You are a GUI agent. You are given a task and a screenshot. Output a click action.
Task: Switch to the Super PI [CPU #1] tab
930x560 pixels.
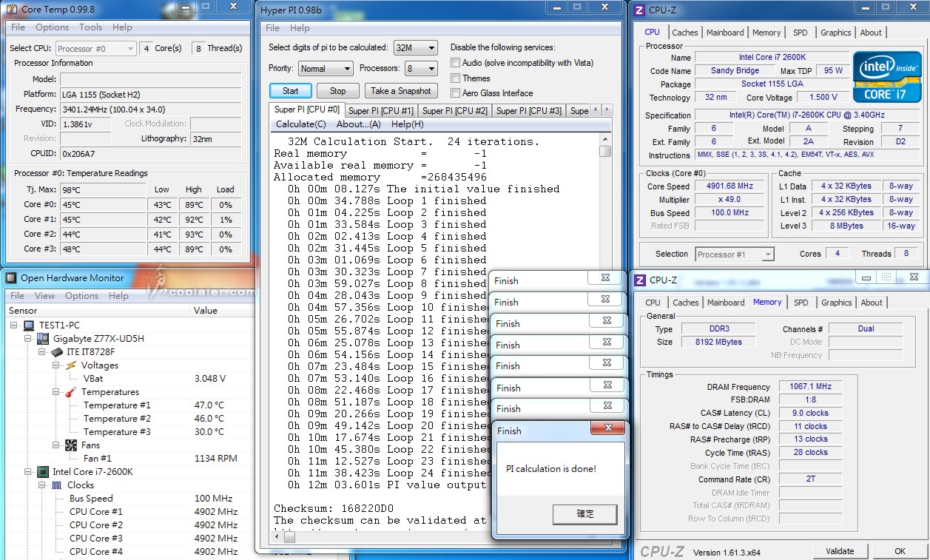tap(381, 111)
